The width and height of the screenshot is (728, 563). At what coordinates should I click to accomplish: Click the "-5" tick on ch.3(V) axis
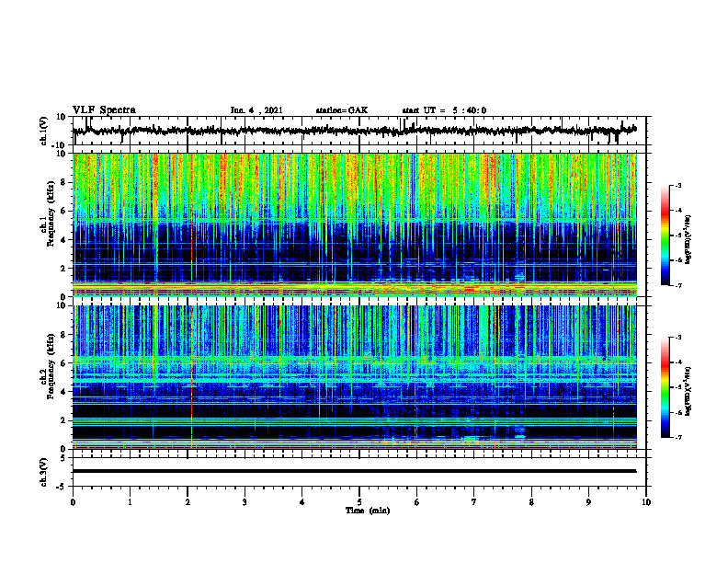coord(62,487)
